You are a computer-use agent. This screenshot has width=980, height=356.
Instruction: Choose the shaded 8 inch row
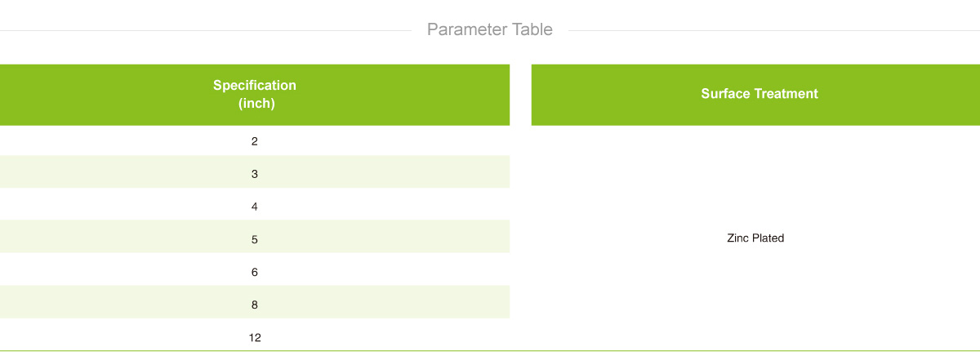[255, 302]
